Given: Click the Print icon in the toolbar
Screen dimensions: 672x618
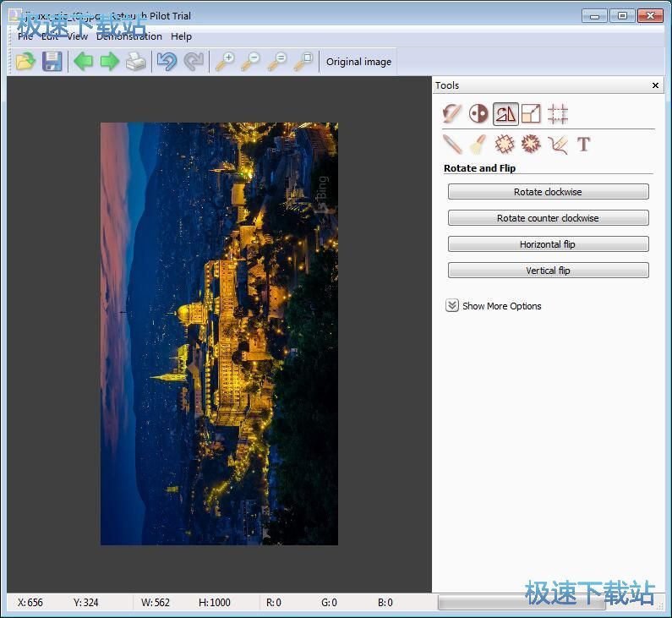Looking at the screenshot, I should coord(135,61).
